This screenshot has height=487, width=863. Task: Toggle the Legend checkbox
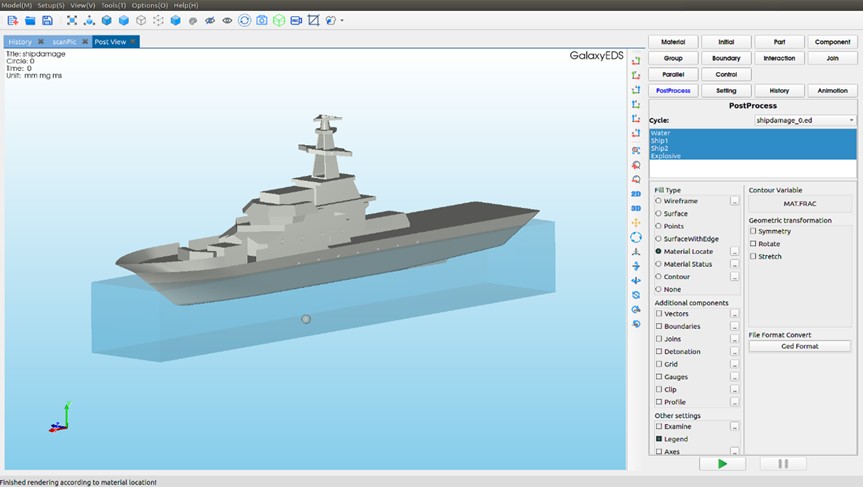click(x=659, y=439)
